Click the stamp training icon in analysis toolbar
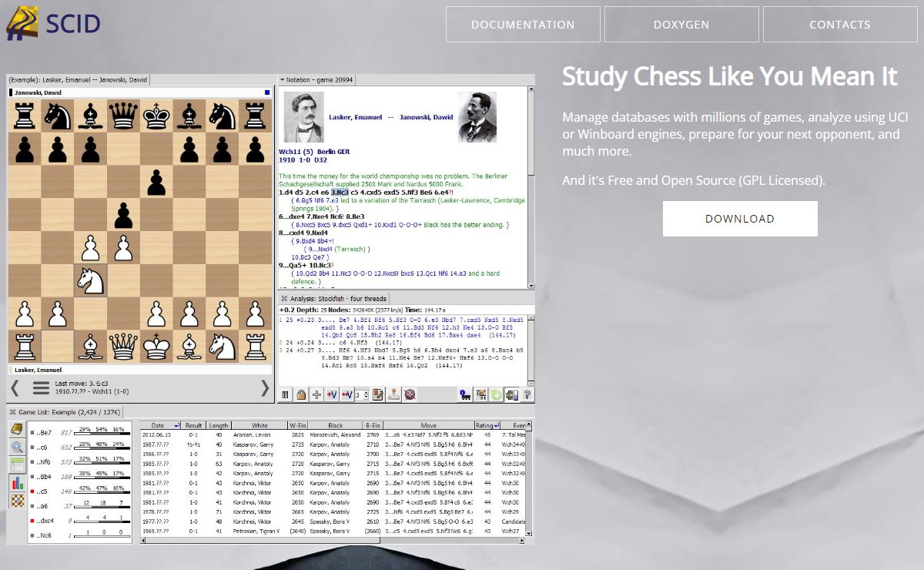 click(394, 394)
